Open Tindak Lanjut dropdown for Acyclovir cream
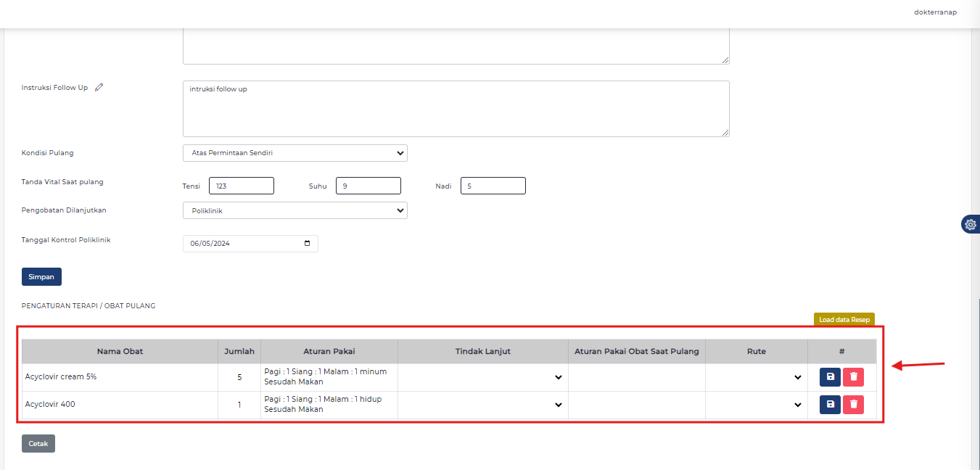 (x=482, y=377)
